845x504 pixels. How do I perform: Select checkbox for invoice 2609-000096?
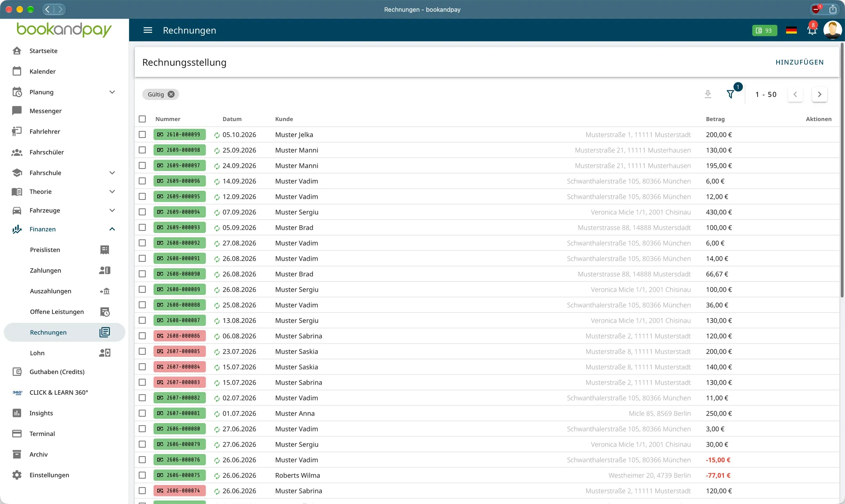(142, 181)
